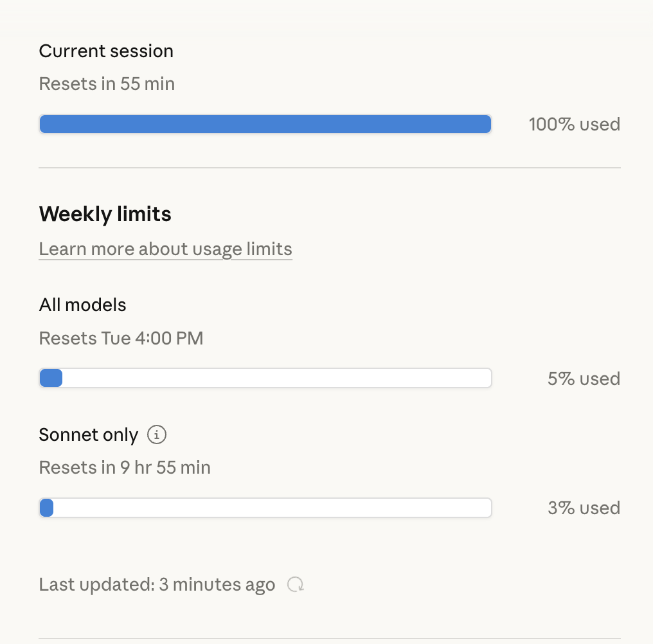Image resolution: width=653 pixels, height=644 pixels.
Task: Click the Current session heading
Action: coord(106,51)
